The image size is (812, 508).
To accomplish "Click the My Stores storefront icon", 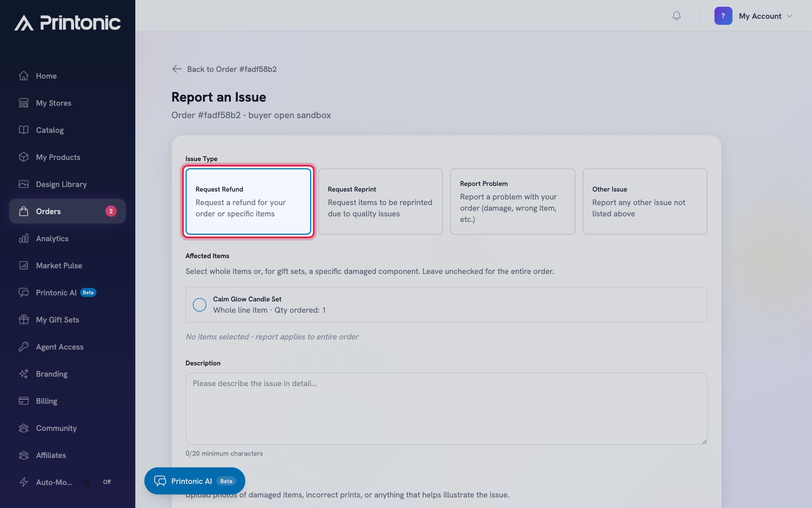I will point(24,103).
